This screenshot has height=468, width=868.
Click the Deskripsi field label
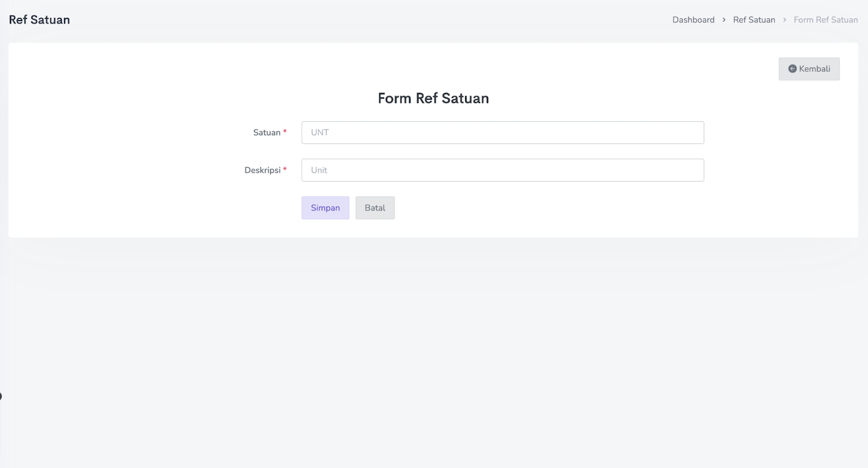tap(262, 170)
